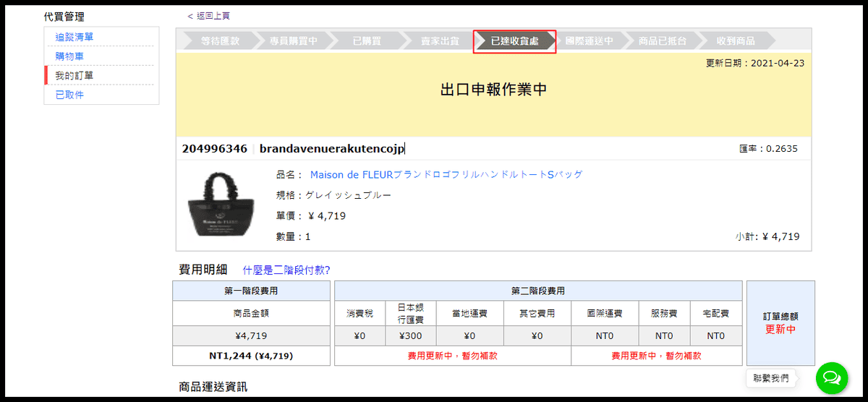Click the NT1,244 (¥4,719) total cell
868x402 pixels.
[251, 356]
